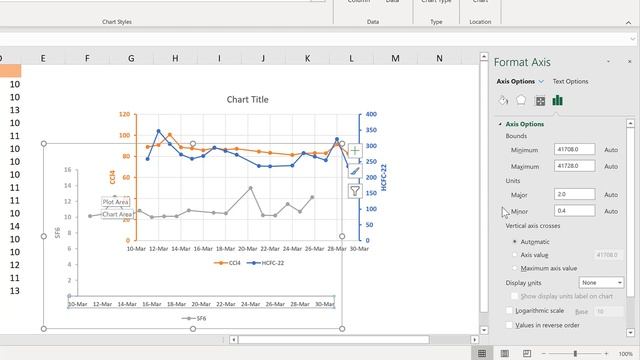Reset Minor unit to Auto
The height and width of the screenshot is (360, 640).
click(611, 211)
